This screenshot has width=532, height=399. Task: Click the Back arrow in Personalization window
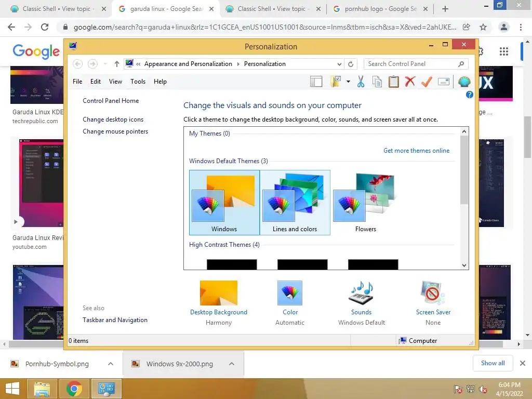tap(77, 64)
